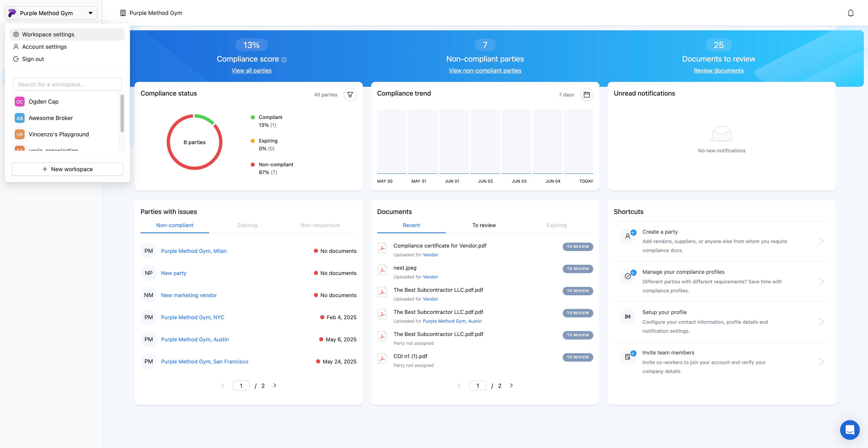Click the New workspace button
Viewport: 868px width, 448px height.
[67, 169]
